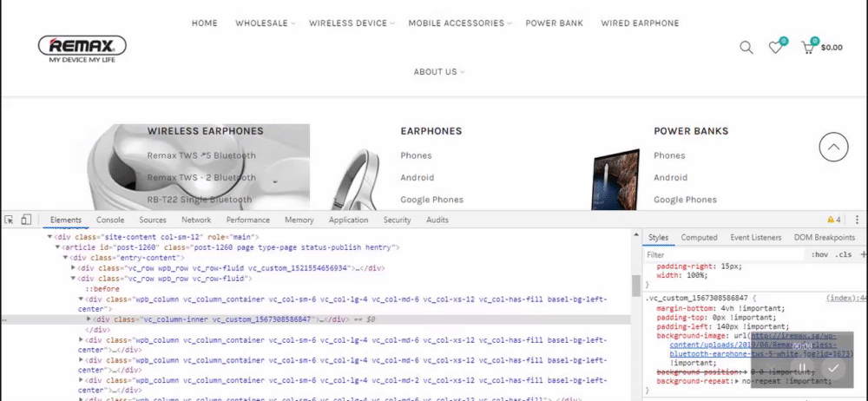This screenshot has width=868, height=401.
Task: Open the DOM Breakpoints sidebar tab
Action: pos(825,238)
